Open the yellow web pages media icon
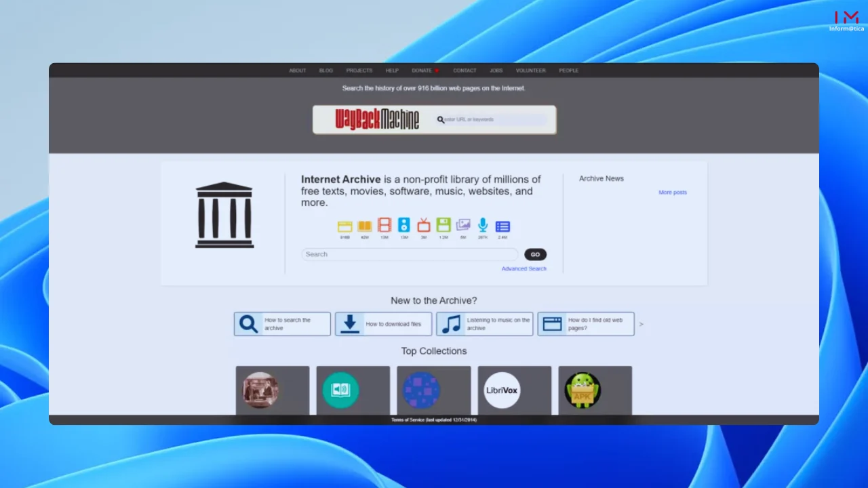The height and width of the screenshot is (488, 868). tap(345, 226)
